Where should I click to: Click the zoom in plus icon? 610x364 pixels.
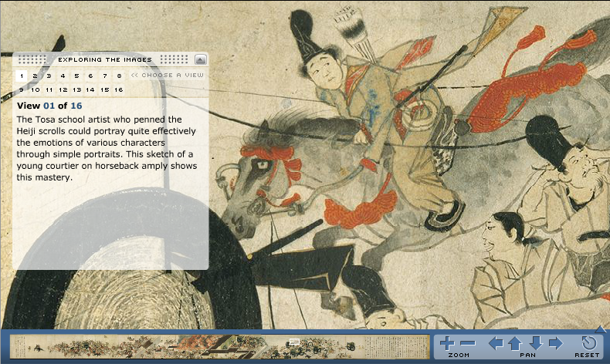click(447, 343)
